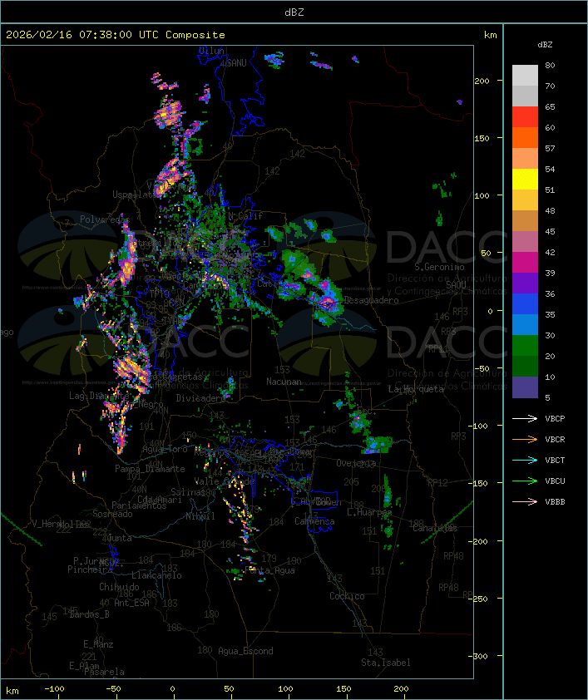Image resolution: width=588 pixels, height=700 pixels.
Task: Click the VBCP legend label
Action: (555, 419)
